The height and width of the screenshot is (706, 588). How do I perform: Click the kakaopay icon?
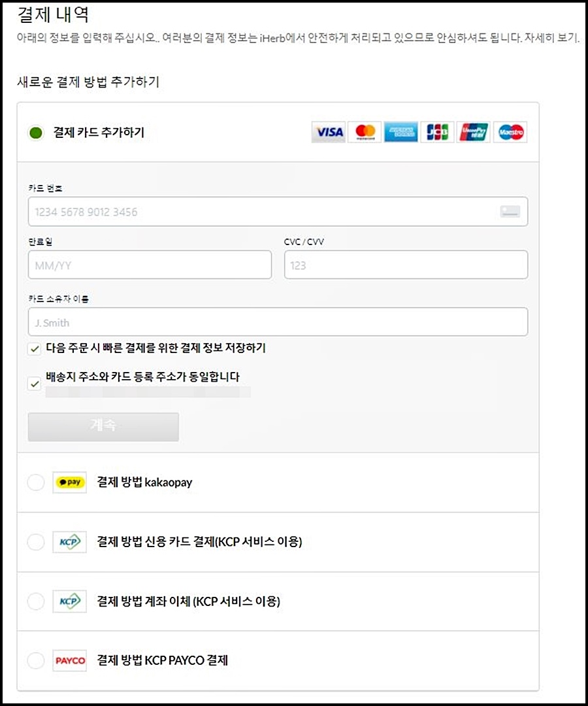pos(69,482)
